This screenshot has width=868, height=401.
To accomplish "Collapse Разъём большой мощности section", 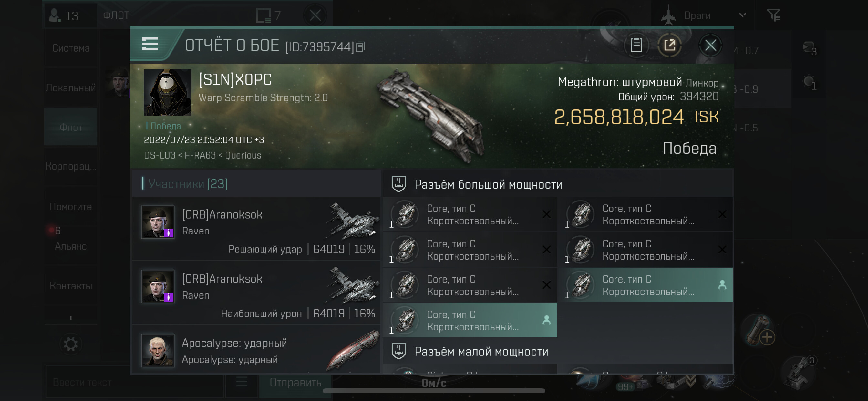I will (x=476, y=184).
